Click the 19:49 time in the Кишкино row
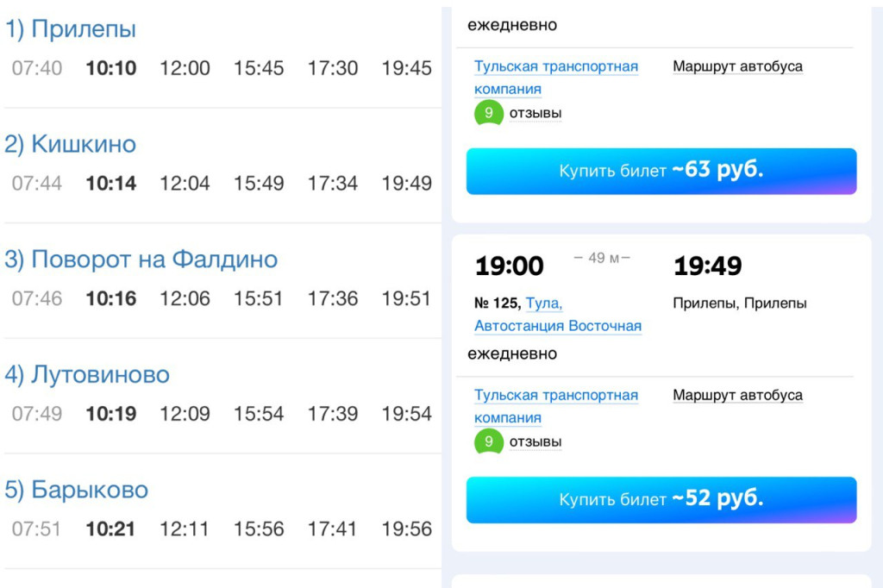This screenshot has height=588, width=883. [407, 184]
